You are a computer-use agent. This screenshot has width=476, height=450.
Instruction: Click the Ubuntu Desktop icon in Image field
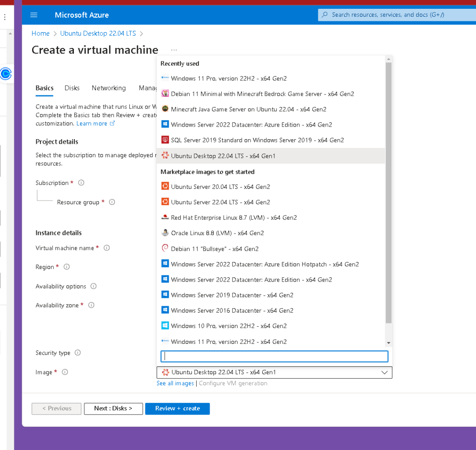(x=165, y=372)
